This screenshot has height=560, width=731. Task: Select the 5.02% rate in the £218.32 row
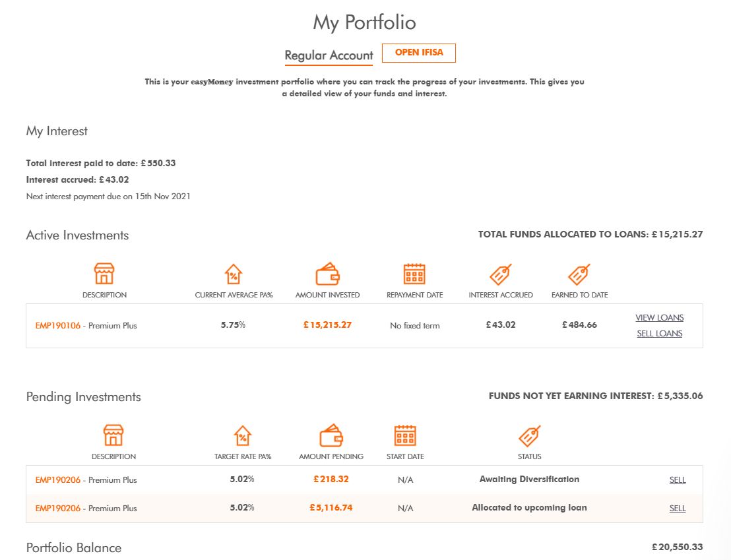click(x=242, y=480)
